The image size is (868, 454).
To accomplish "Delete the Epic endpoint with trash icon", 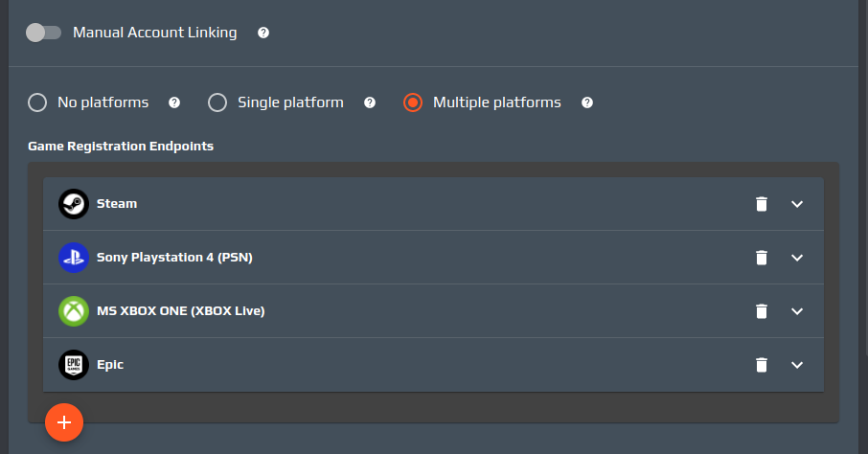I will tap(762, 365).
